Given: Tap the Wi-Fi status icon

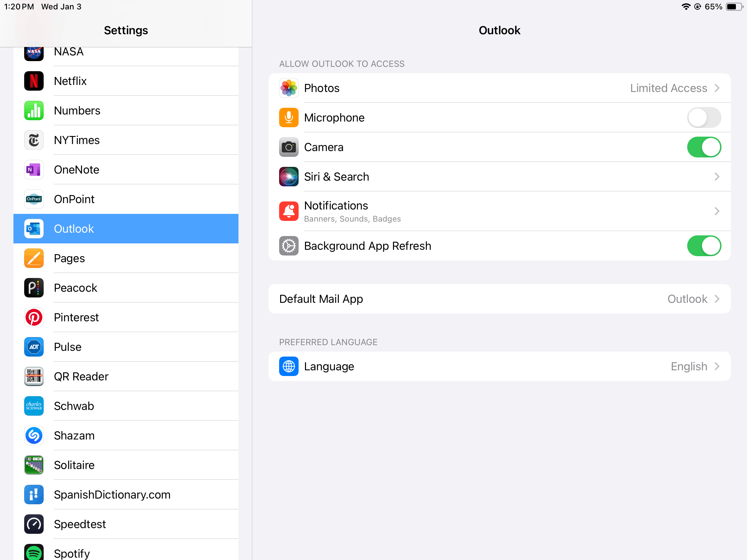Looking at the screenshot, I should pos(686,7).
